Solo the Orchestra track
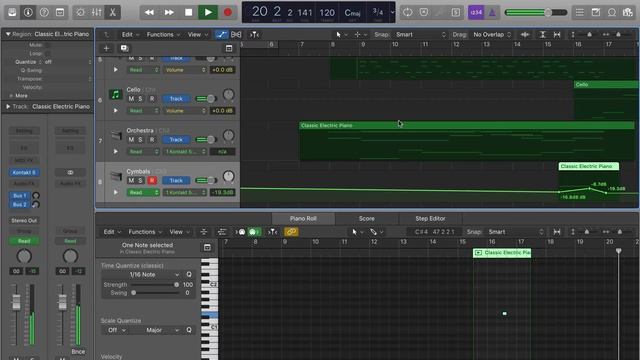 coord(140,140)
